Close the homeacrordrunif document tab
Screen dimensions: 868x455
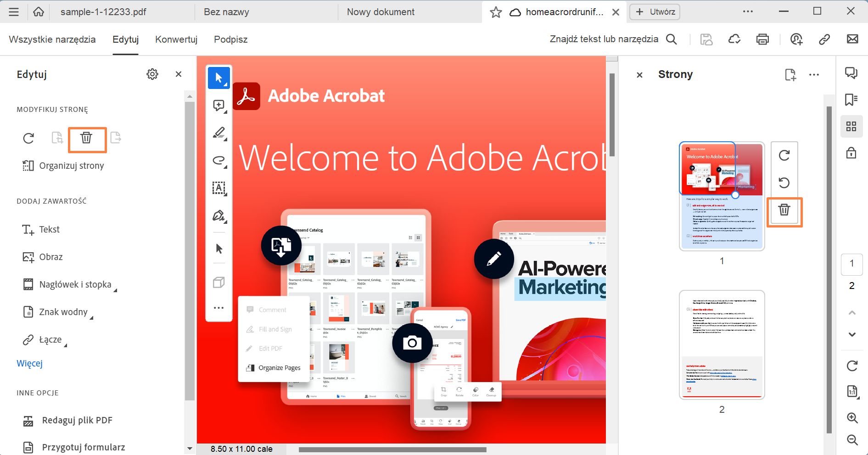coord(616,12)
